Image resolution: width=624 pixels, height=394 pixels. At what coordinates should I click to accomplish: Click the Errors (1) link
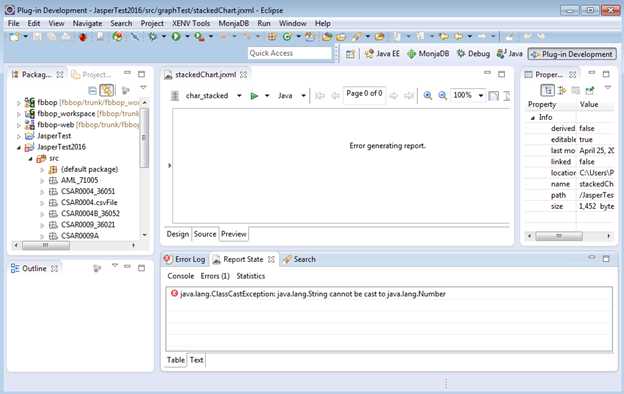[215, 276]
